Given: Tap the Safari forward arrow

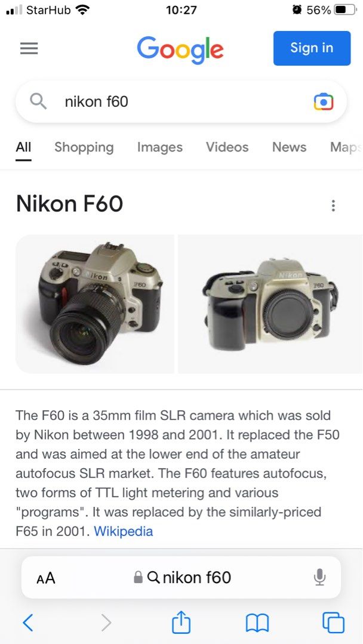Looking at the screenshot, I should [106, 623].
